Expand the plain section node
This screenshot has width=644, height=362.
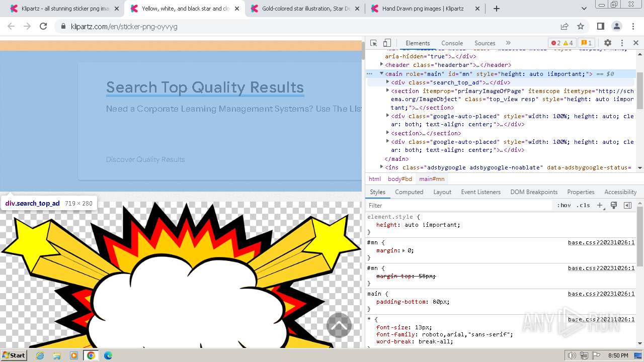click(388, 133)
